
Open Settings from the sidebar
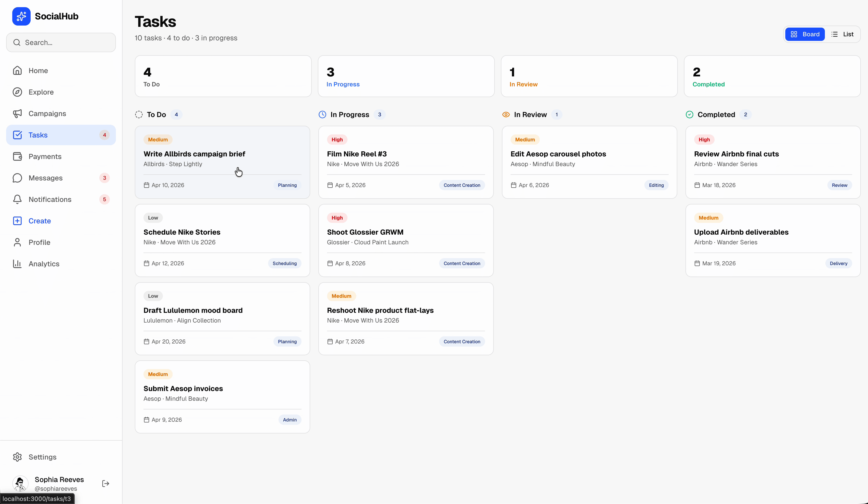42,457
